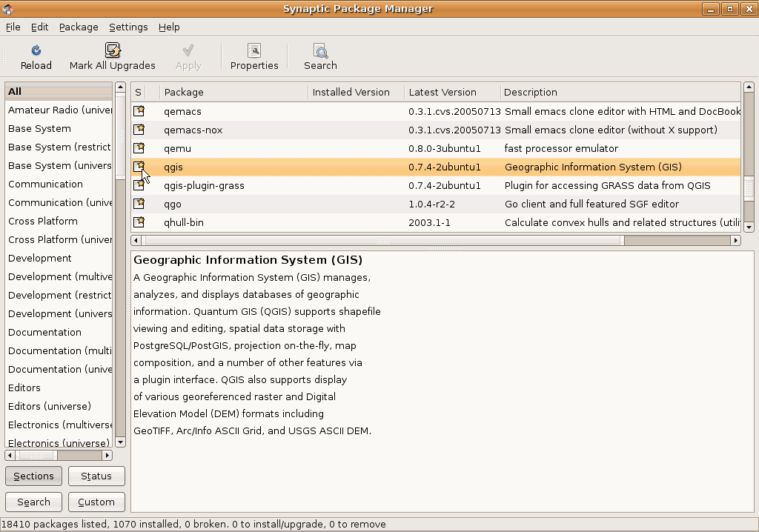The height and width of the screenshot is (532, 759).
Task: Click the Mark All Upgrades icon
Action: point(113,50)
